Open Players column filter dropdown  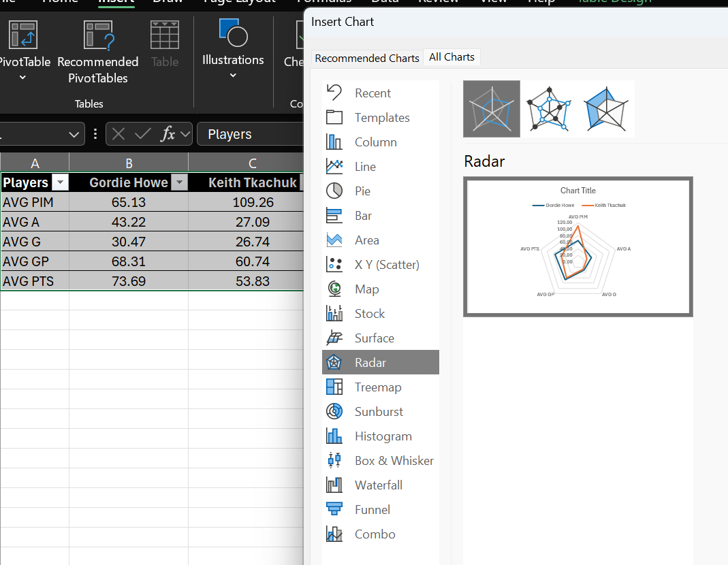pos(61,182)
